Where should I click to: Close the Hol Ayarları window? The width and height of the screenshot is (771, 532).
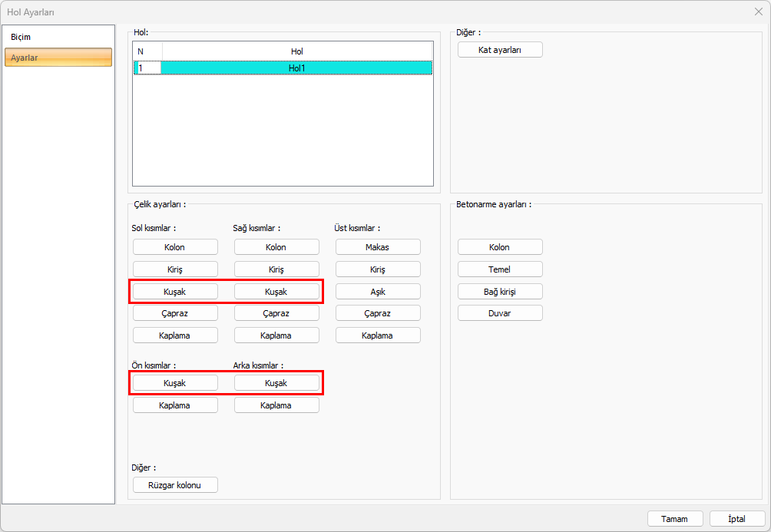(758, 12)
